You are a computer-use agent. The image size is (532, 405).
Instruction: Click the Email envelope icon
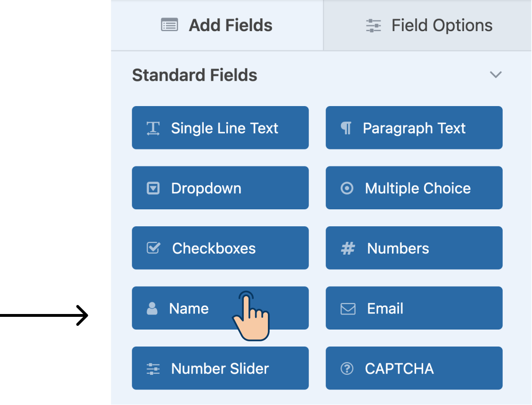[x=348, y=309]
